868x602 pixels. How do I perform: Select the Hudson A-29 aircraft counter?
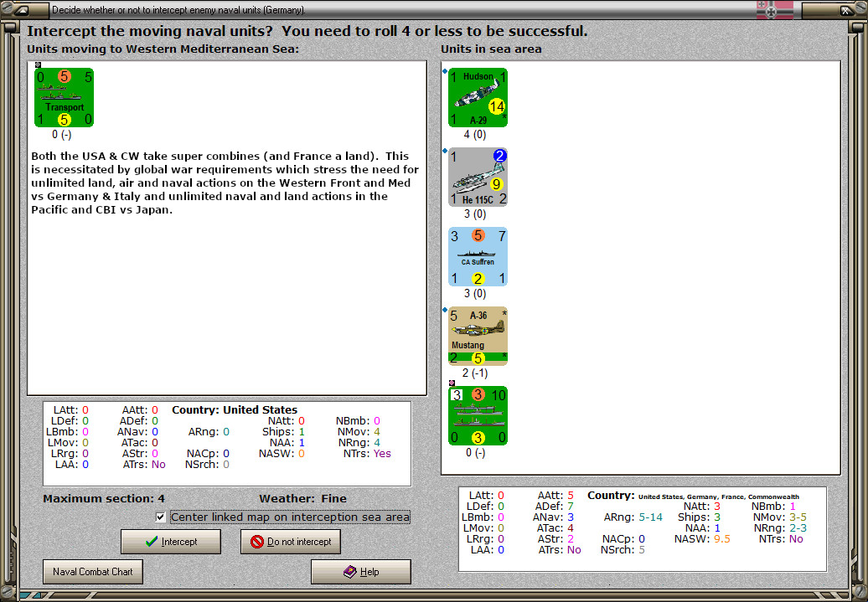pos(477,97)
